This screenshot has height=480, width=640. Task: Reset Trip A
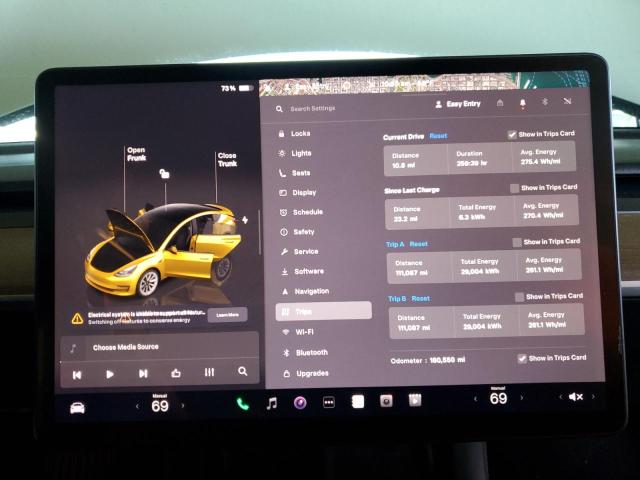point(419,244)
